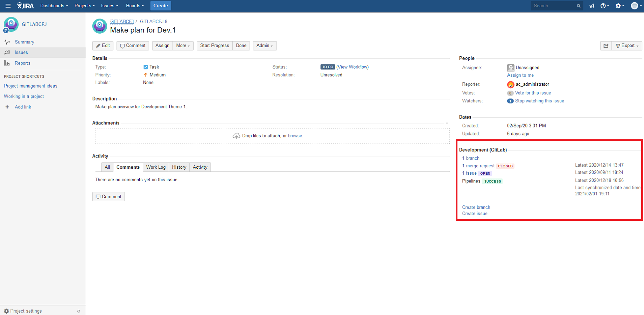Click the Issues icon in sidebar
The height and width of the screenshot is (315, 644).
point(7,52)
